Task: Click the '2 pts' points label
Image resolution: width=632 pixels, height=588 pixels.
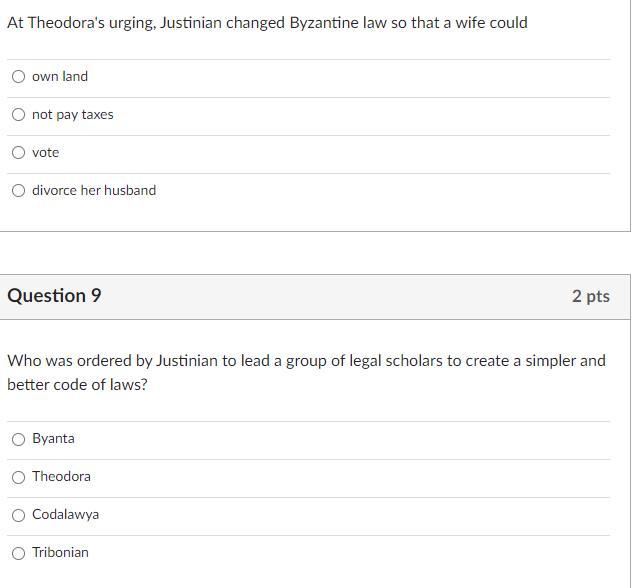Action: [x=590, y=296]
